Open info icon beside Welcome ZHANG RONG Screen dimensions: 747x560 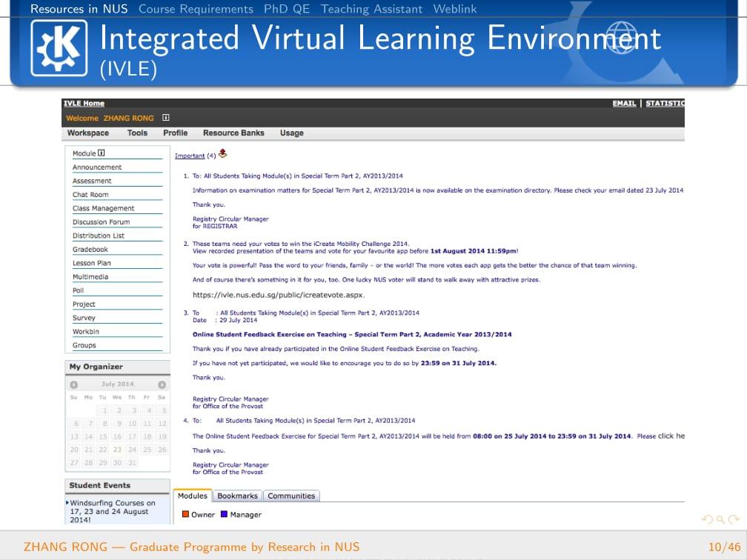click(x=166, y=118)
